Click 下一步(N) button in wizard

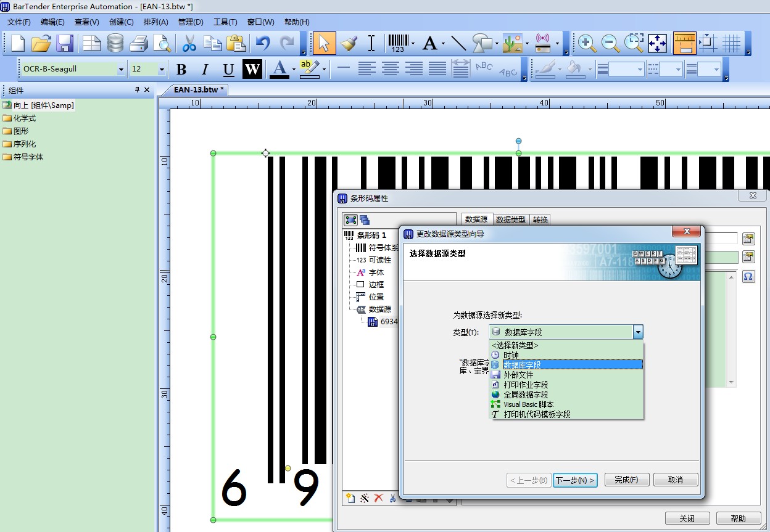pyautogui.click(x=575, y=480)
